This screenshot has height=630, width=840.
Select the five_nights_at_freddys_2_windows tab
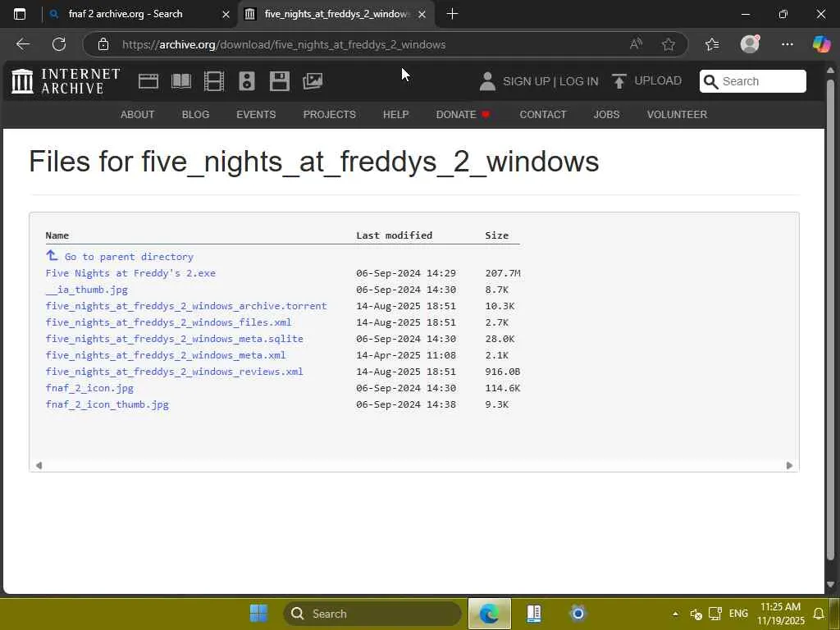tap(336, 14)
